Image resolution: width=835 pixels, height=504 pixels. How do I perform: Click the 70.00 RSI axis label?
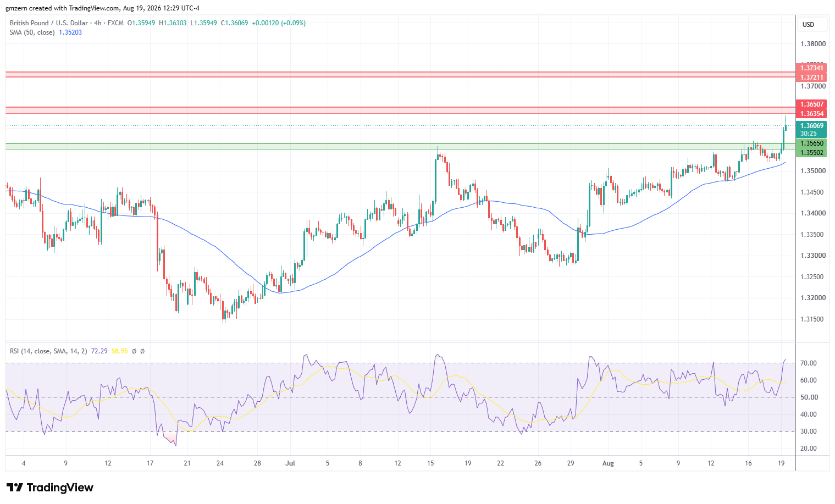[808, 363]
